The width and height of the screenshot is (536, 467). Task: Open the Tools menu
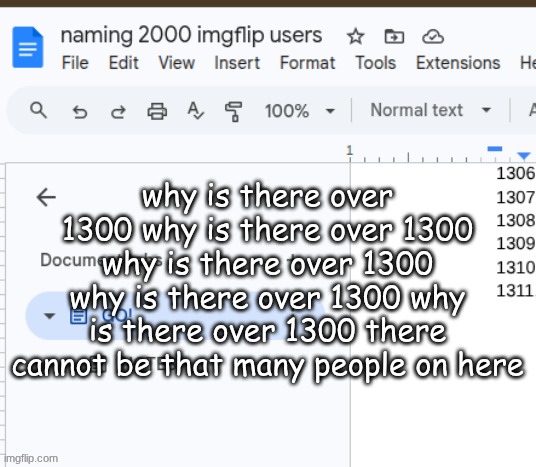[376, 63]
